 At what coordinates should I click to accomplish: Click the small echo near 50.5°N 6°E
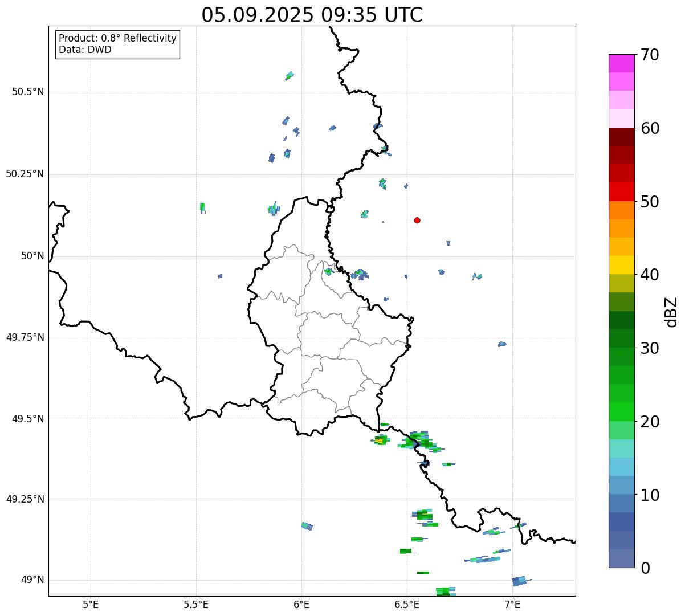[x=290, y=75]
